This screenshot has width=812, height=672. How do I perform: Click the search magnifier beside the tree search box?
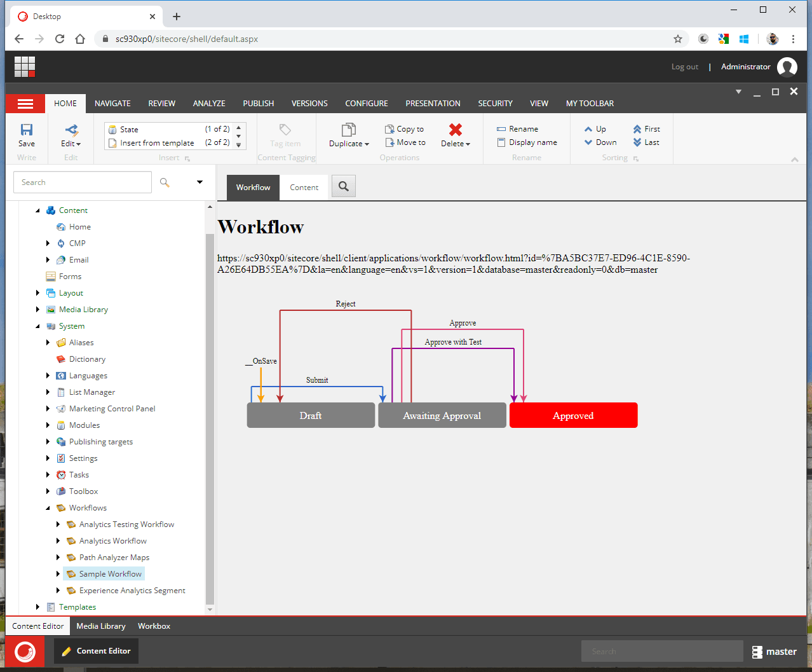point(165,182)
